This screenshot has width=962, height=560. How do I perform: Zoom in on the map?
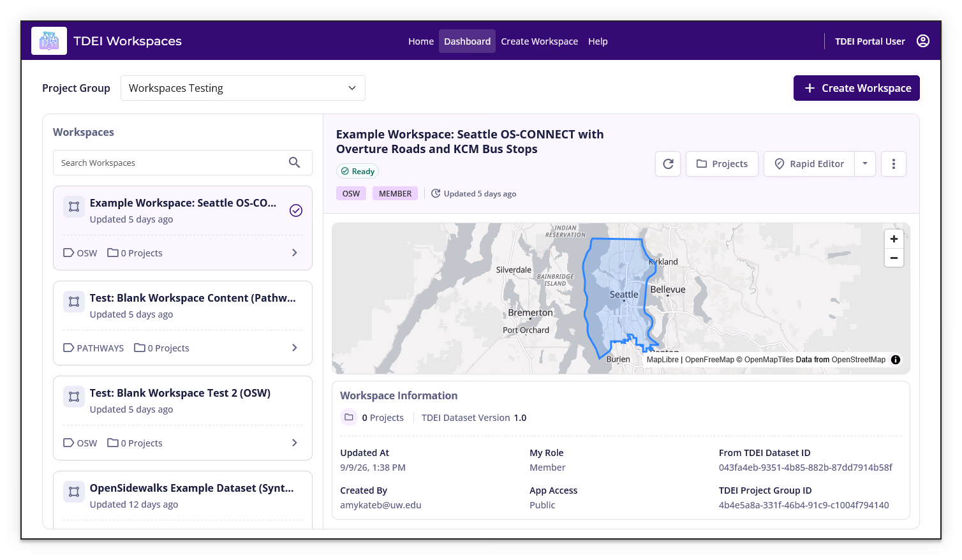point(894,239)
